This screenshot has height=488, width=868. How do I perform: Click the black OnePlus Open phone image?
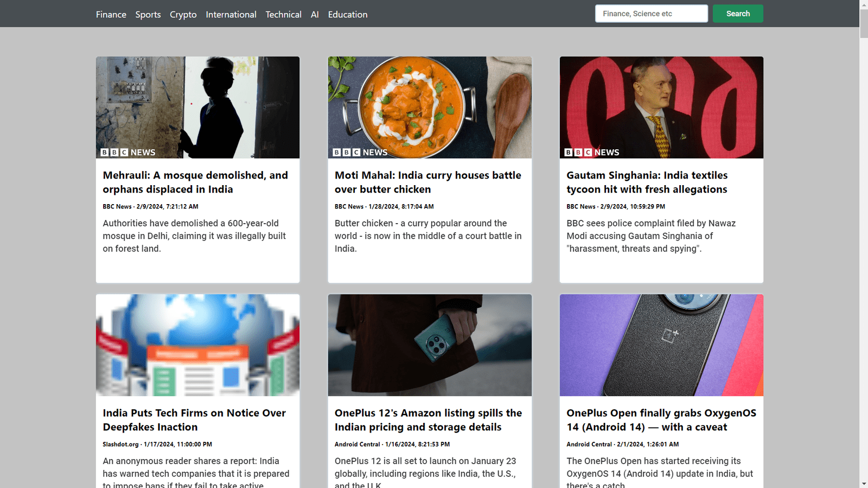click(661, 345)
